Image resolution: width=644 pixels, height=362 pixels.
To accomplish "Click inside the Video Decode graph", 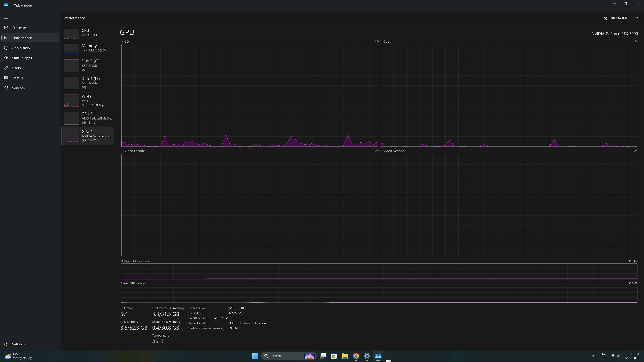I will (x=508, y=205).
